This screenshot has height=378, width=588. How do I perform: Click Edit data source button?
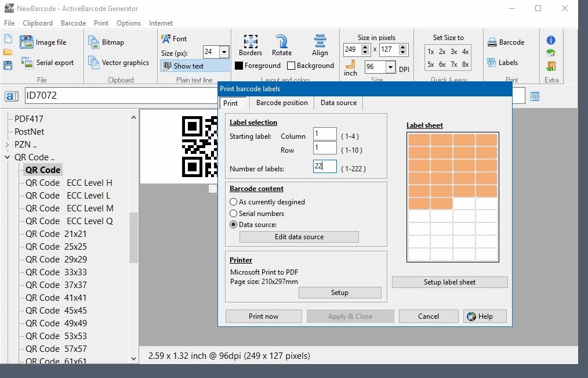coord(299,237)
